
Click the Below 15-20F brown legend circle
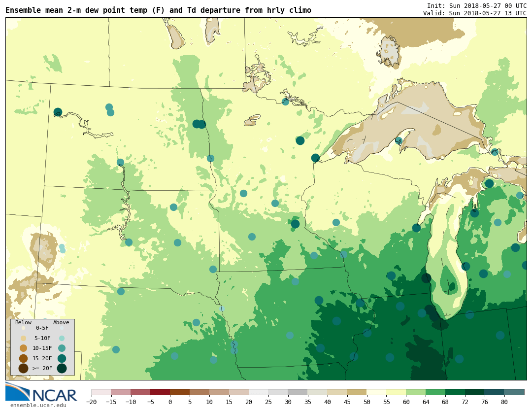[23, 358]
